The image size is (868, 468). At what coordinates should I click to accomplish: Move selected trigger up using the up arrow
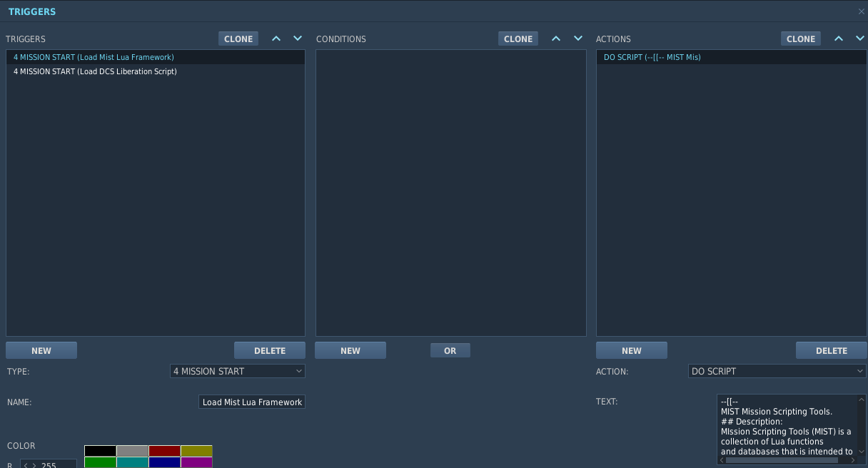point(276,39)
